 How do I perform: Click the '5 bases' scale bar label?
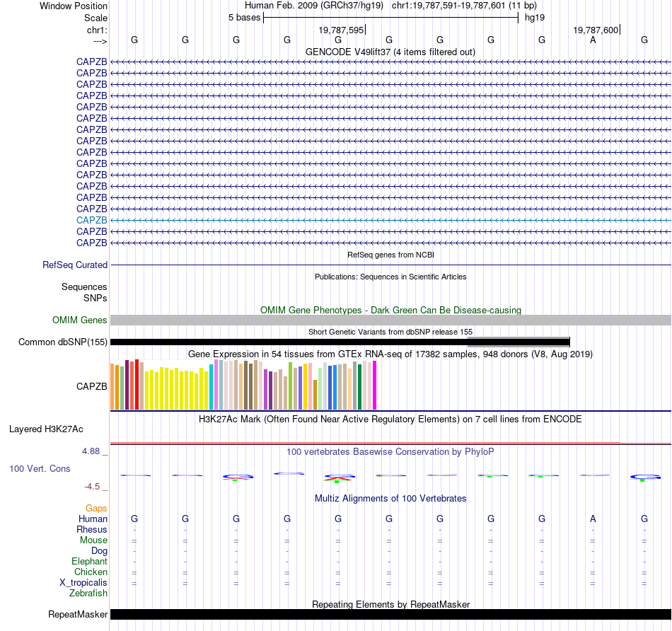click(244, 18)
